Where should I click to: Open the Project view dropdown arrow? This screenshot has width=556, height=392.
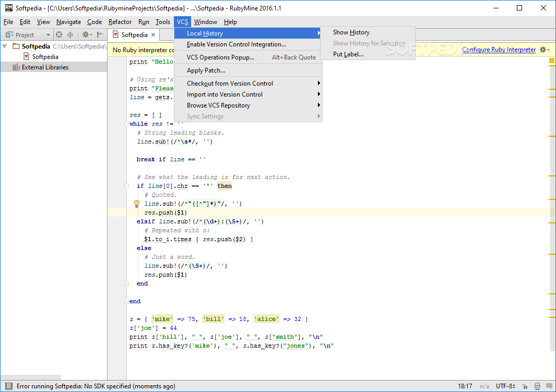[x=48, y=35]
